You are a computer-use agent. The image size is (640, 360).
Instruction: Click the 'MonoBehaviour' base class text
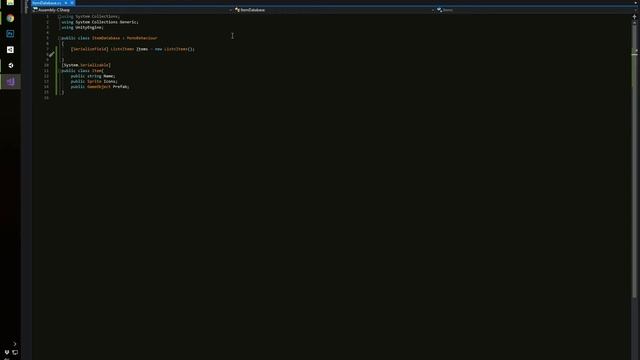click(142, 38)
